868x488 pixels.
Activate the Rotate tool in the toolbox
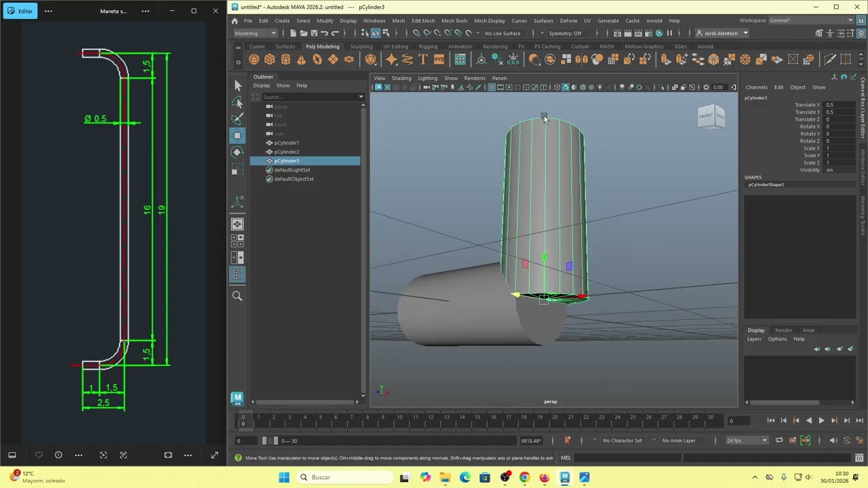[237, 152]
